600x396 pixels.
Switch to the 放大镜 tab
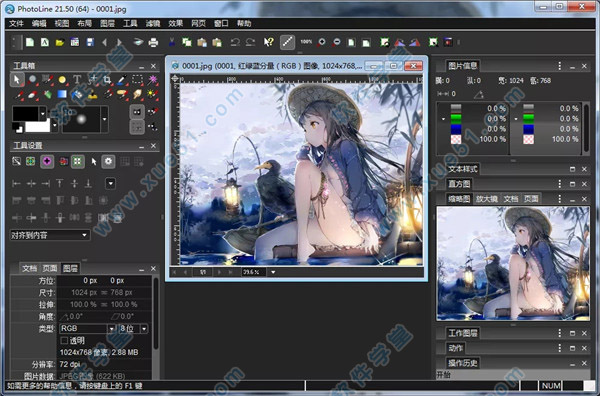pos(487,199)
